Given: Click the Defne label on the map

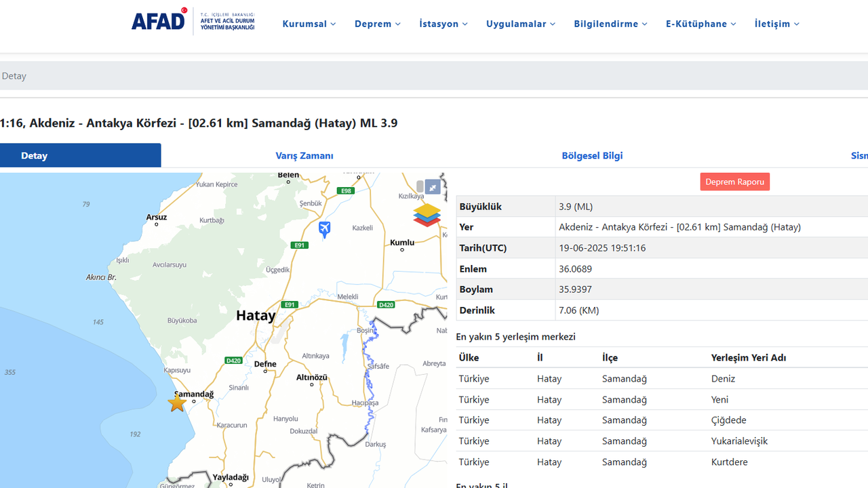Looking at the screenshot, I should [x=265, y=363].
